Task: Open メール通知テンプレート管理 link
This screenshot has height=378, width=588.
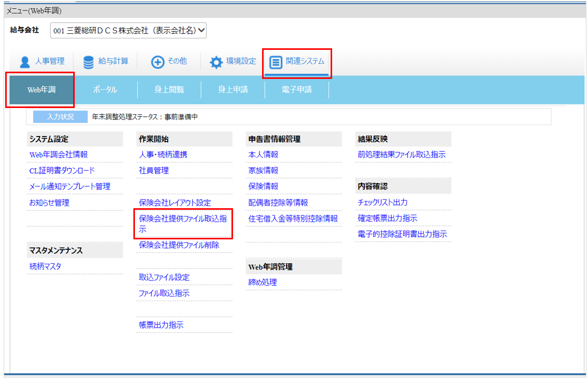Action: 70,186
